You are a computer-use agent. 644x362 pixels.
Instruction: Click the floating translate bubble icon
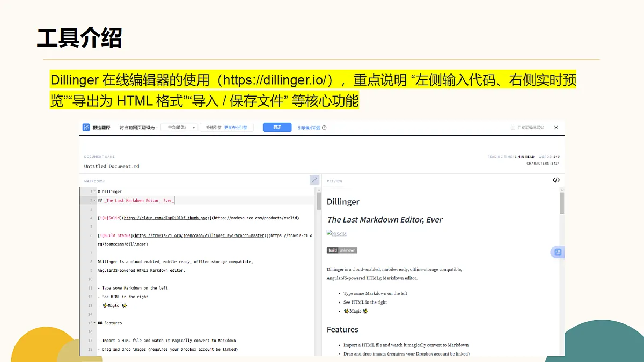(558, 253)
